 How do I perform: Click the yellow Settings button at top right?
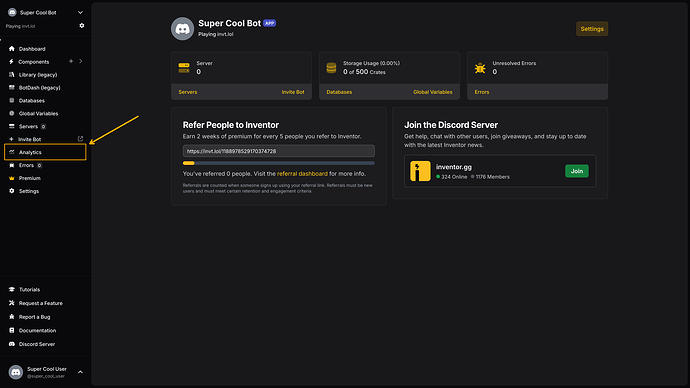592,29
